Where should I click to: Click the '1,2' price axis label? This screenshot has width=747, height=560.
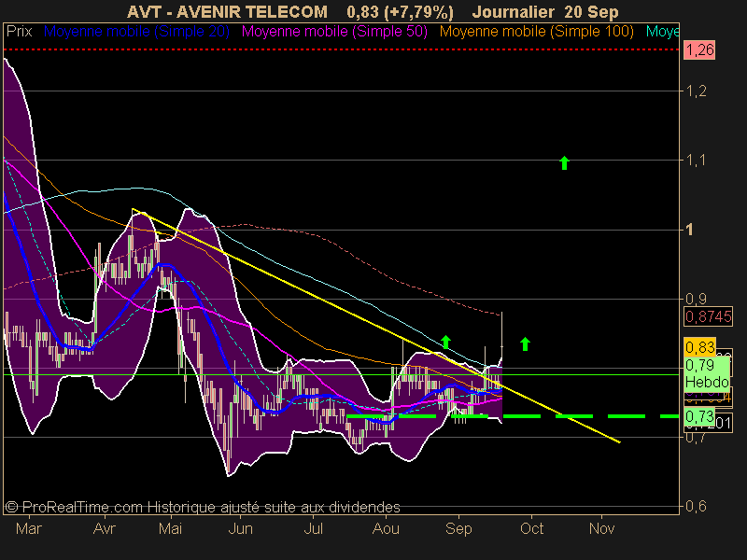695,91
